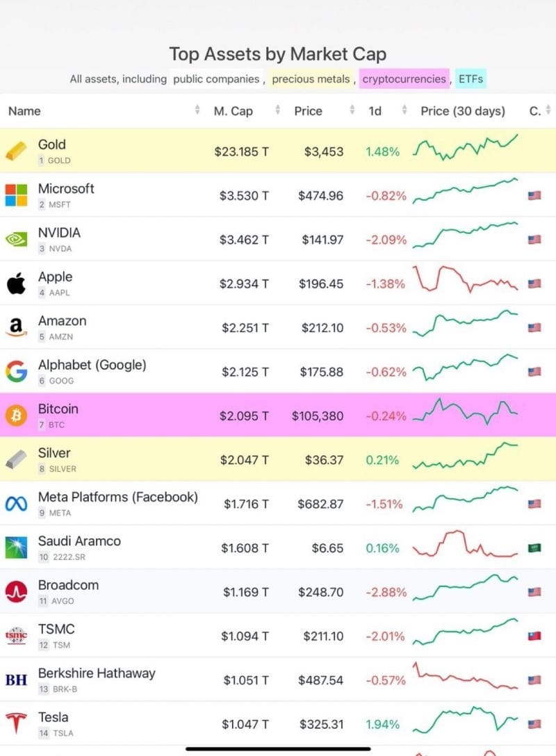This screenshot has width=556, height=756.
Task: Sort assets by M. Cap column
Action: (x=233, y=111)
